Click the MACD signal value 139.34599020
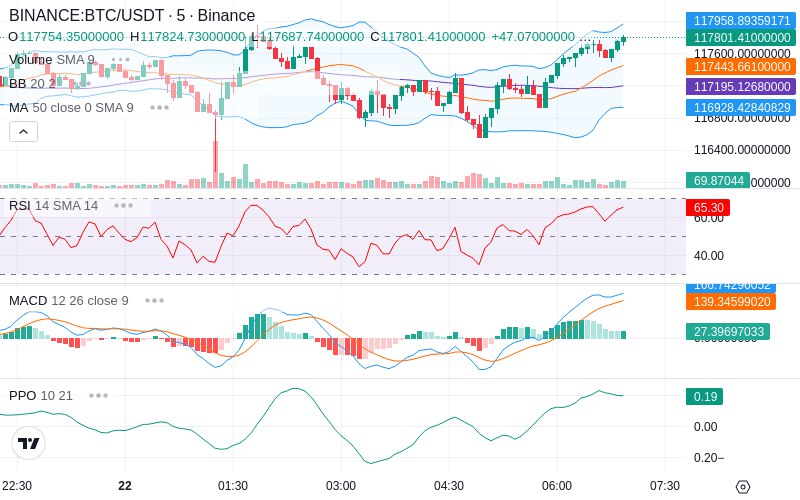 [731, 301]
